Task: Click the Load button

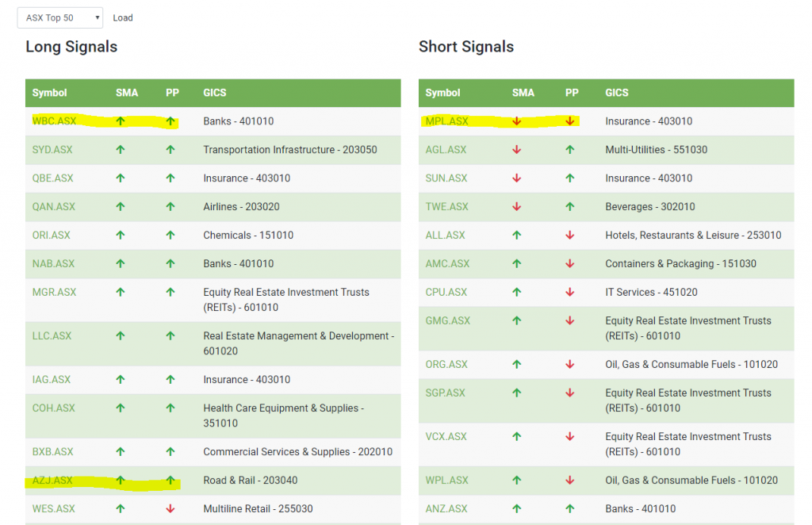Action: pos(123,17)
